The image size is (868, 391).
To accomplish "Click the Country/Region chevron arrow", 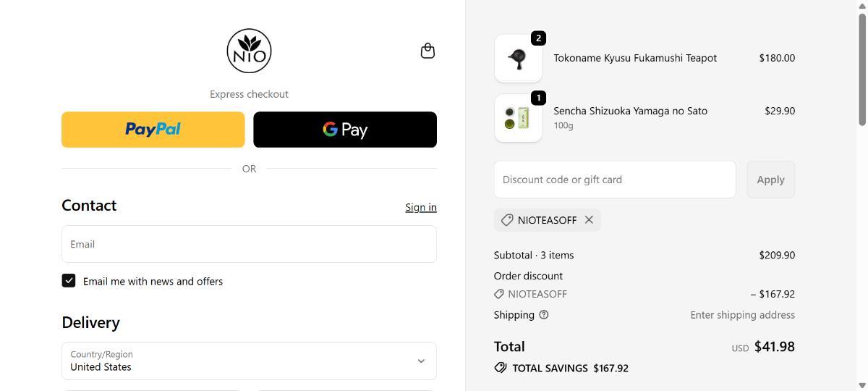I will pos(421,361).
